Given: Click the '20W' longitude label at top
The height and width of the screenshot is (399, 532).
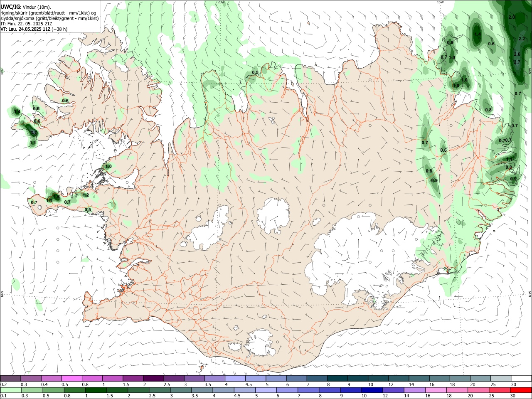Looking at the screenshot, I should [x=221, y=2].
